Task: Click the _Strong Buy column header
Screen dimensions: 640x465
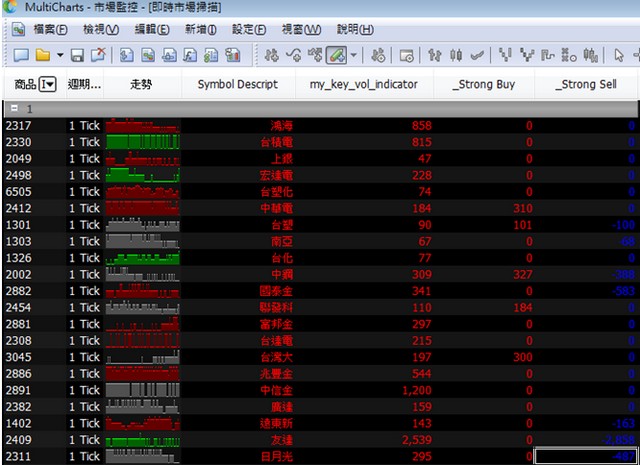Action: pos(484,85)
